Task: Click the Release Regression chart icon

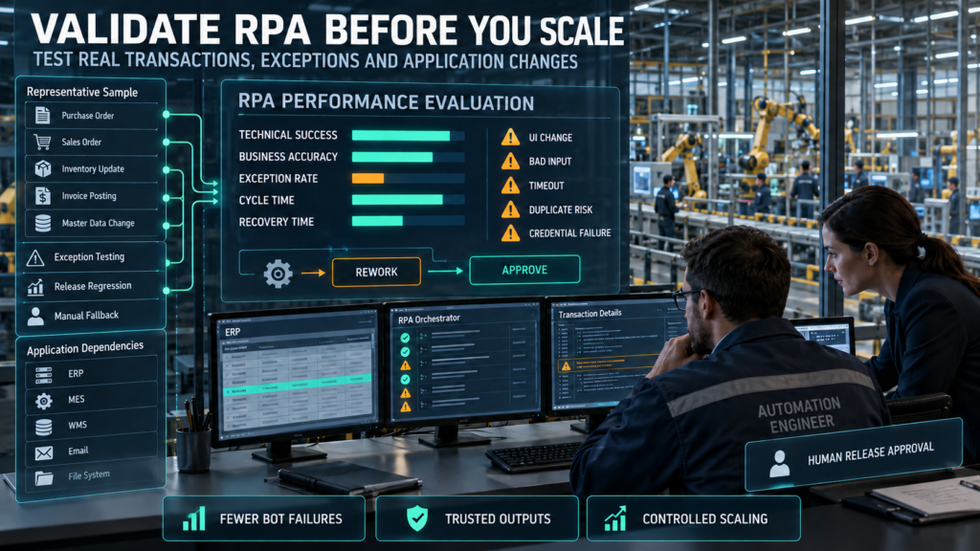Action: click(x=35, y=287)
